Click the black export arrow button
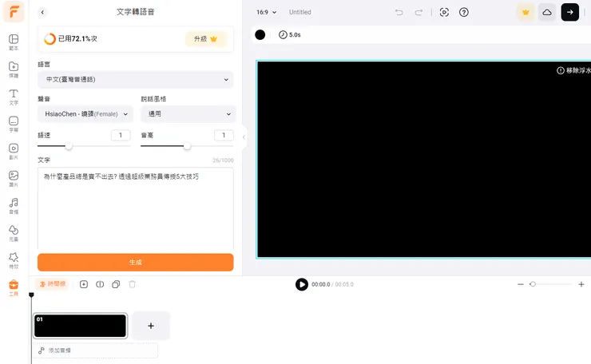 point(570,12)
